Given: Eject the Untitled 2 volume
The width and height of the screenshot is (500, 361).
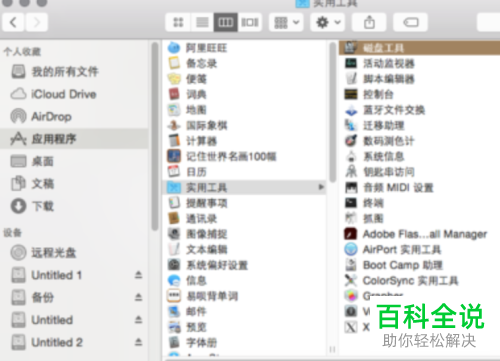Looking at the screenshot, I should (x=139, y=342).
